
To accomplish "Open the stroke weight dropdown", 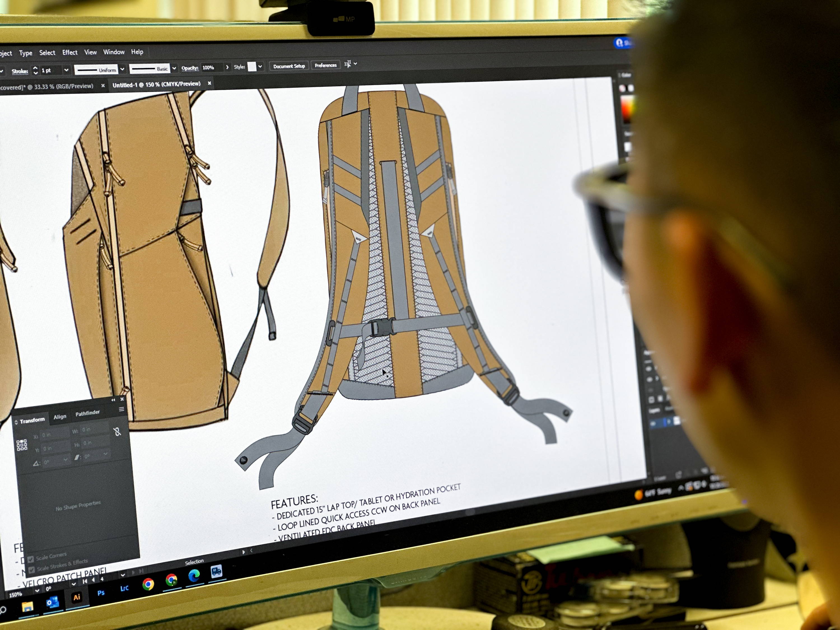I will [66, 70].
